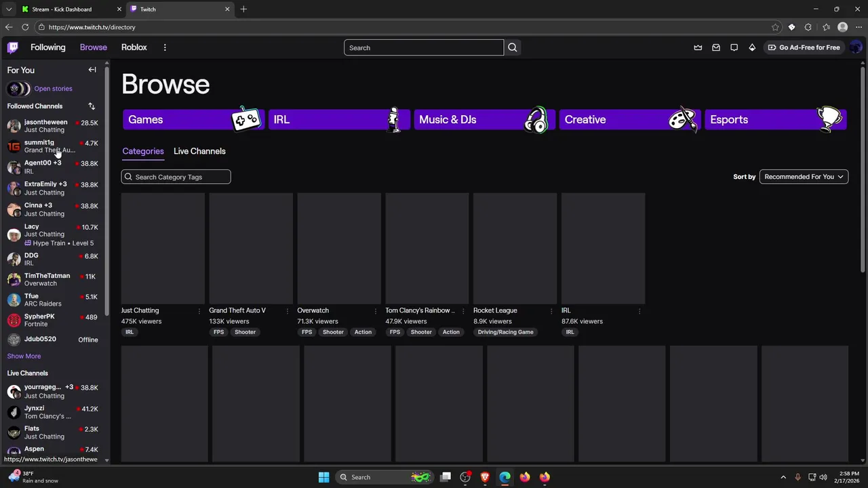Open the Prime loot crown icon
The width and height of the screenshot is (868, 488).
pyautogui.click(x=698, y=47)
